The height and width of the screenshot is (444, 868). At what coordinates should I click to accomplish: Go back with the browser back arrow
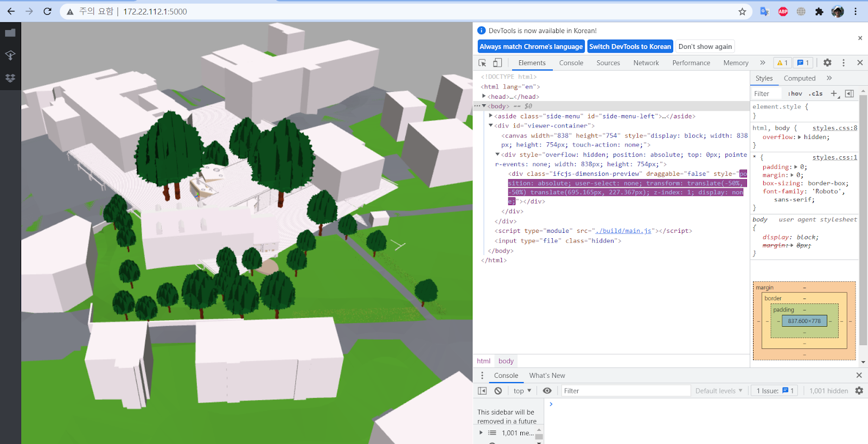pyautogui.click(x=11, y=11)
